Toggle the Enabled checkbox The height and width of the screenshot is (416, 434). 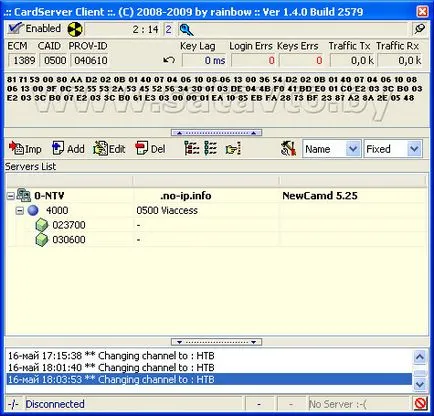(x=34, y=29)
